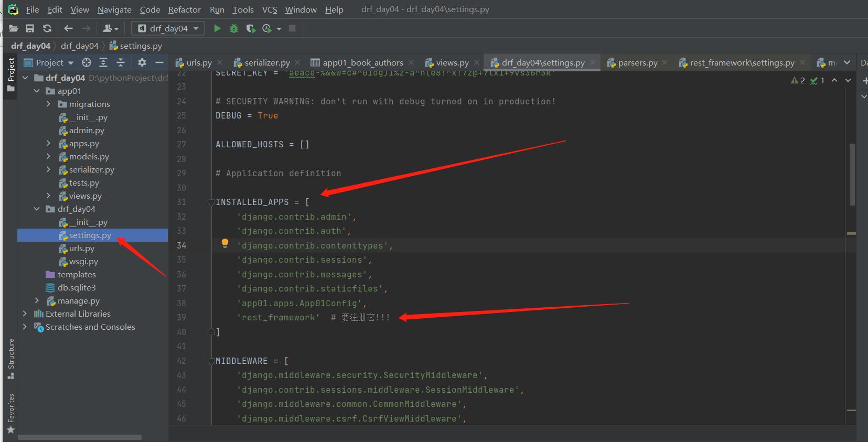Switch to rest_framework\settings.py tab
Viewport: 868px width, 442px height.
tap(742, 62)
